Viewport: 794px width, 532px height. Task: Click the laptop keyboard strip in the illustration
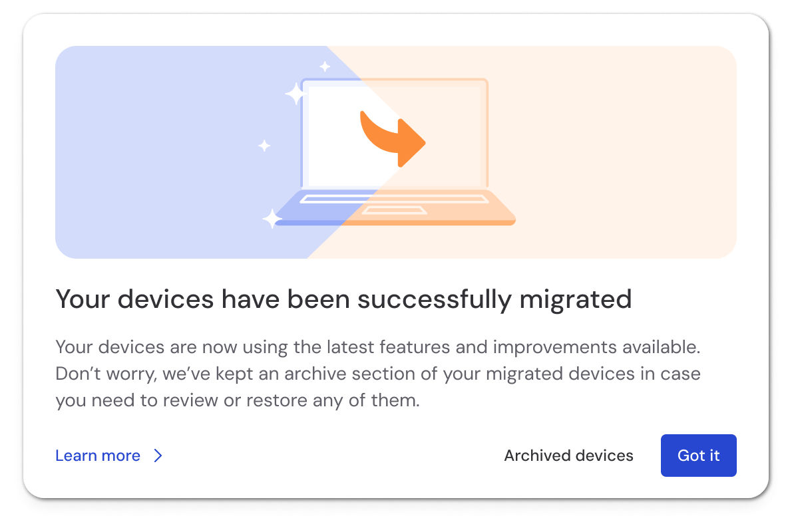click(x=393, y=199)
